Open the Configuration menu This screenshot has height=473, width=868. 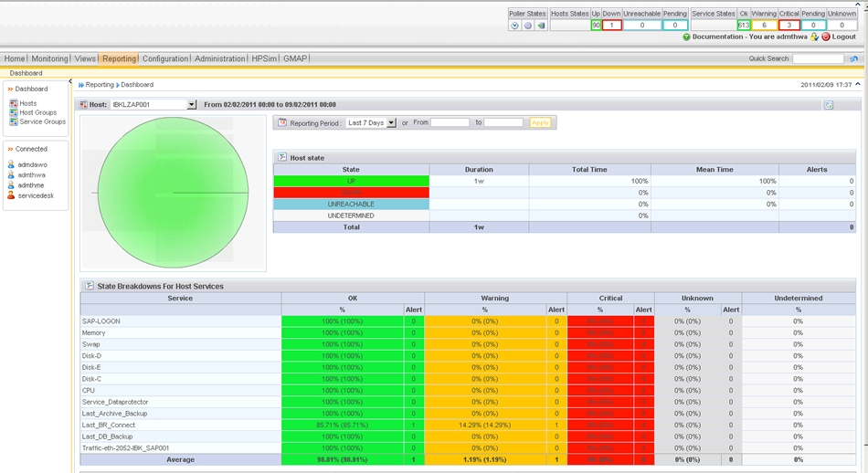(x=165, y=58)
